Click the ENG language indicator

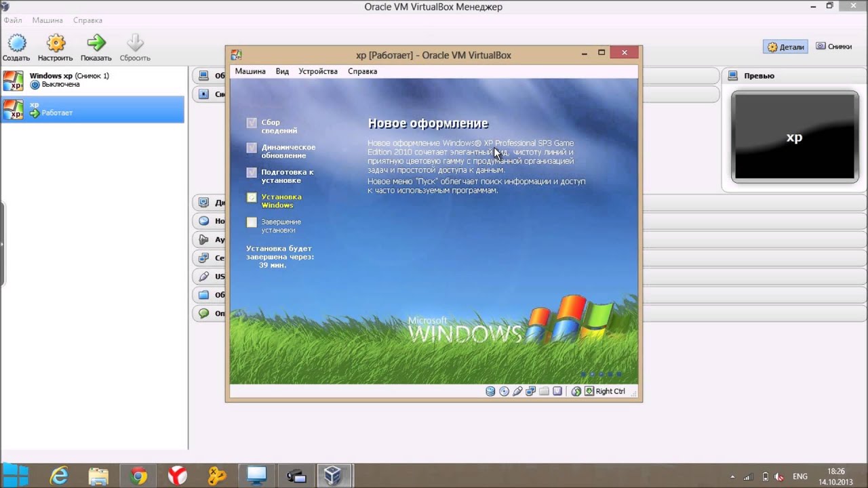(800, 476)
